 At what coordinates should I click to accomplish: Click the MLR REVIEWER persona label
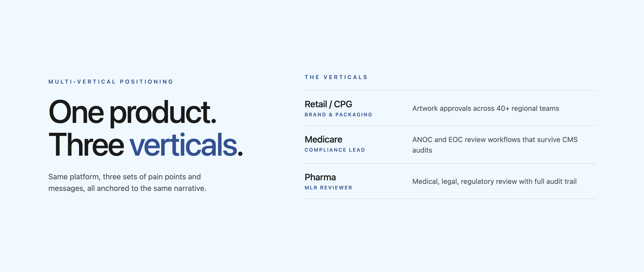point(328,188)
